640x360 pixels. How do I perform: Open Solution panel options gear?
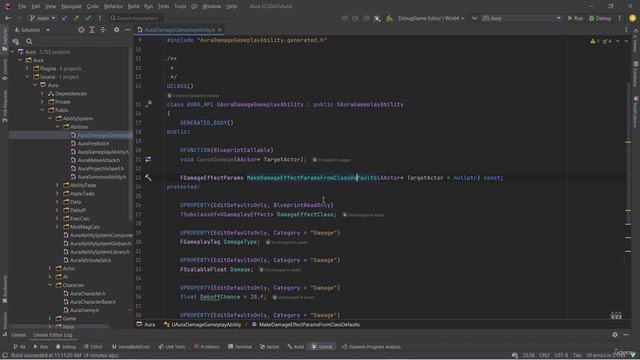click(116, 30)
